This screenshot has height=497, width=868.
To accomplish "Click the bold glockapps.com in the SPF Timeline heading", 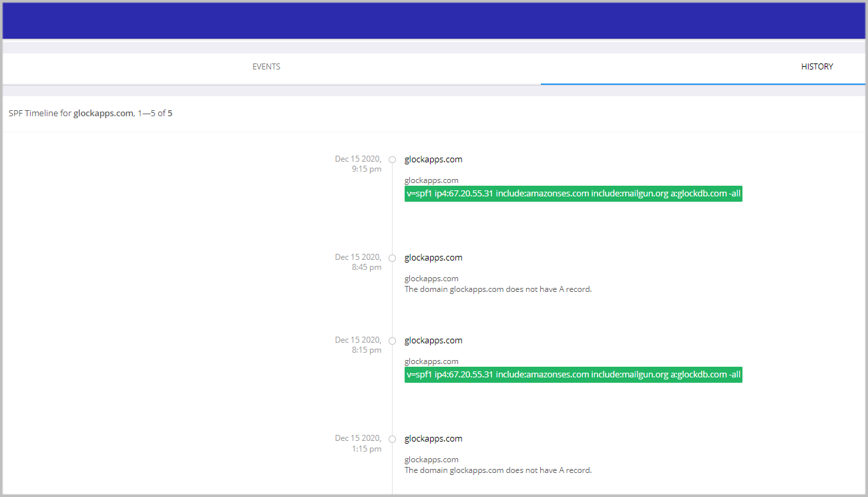I will tap(103, 114).
